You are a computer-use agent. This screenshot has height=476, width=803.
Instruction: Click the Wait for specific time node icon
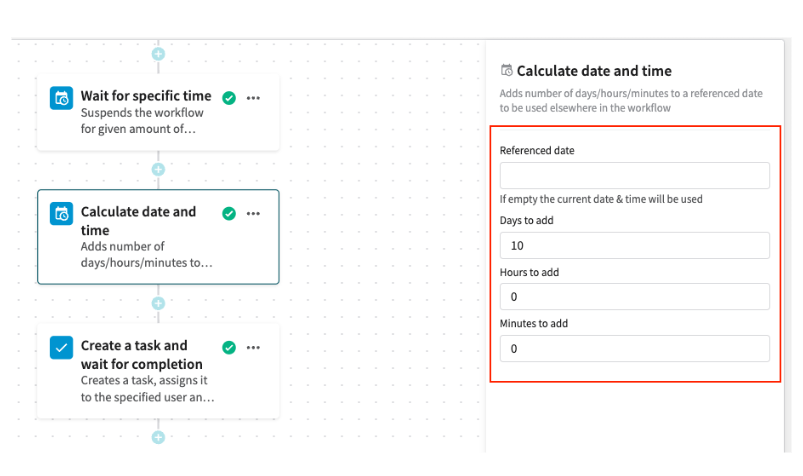pyautogui.click(x=61, y=98)
